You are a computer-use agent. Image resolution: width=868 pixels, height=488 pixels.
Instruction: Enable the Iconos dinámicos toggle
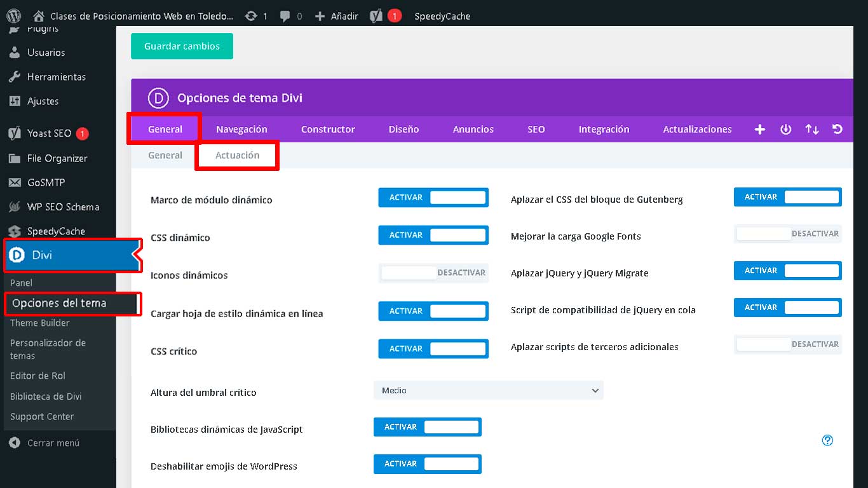pos(433,273)
